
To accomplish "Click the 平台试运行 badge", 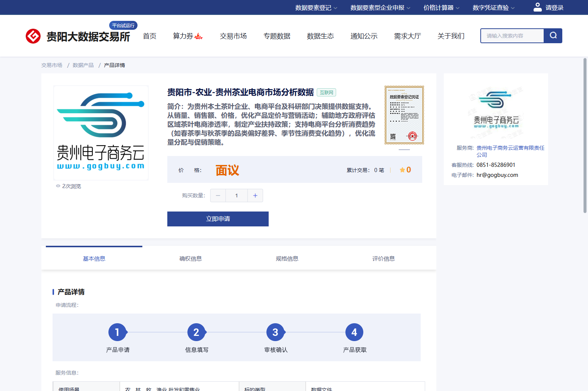I will [x=123, y=25].
